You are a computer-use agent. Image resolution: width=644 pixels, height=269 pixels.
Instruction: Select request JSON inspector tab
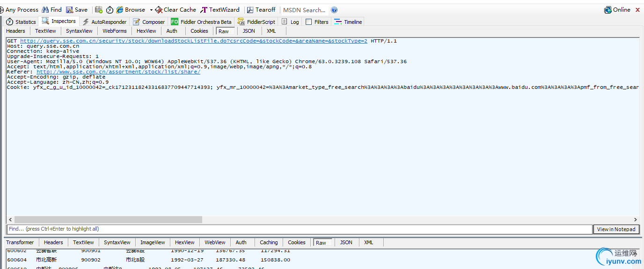[249, 31]
